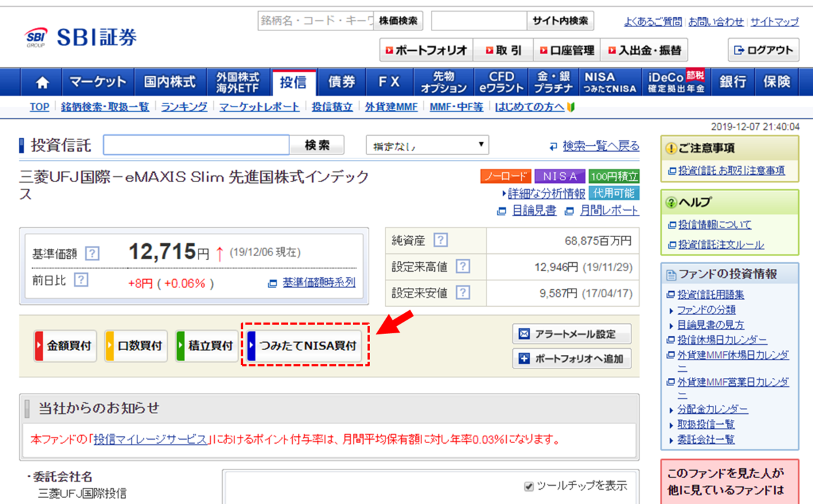Open the 金・銀 プラチナ tab
813x504 pixels.
click(x=554, y=83)
